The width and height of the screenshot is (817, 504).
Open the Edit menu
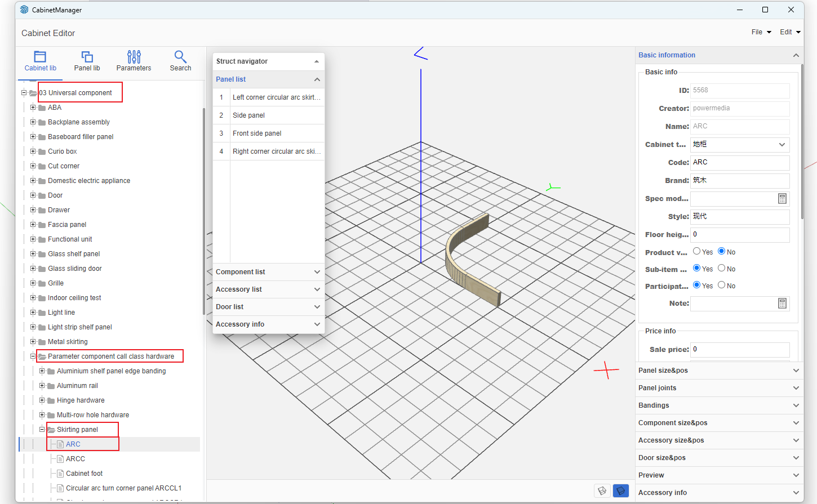pos(789,32)
